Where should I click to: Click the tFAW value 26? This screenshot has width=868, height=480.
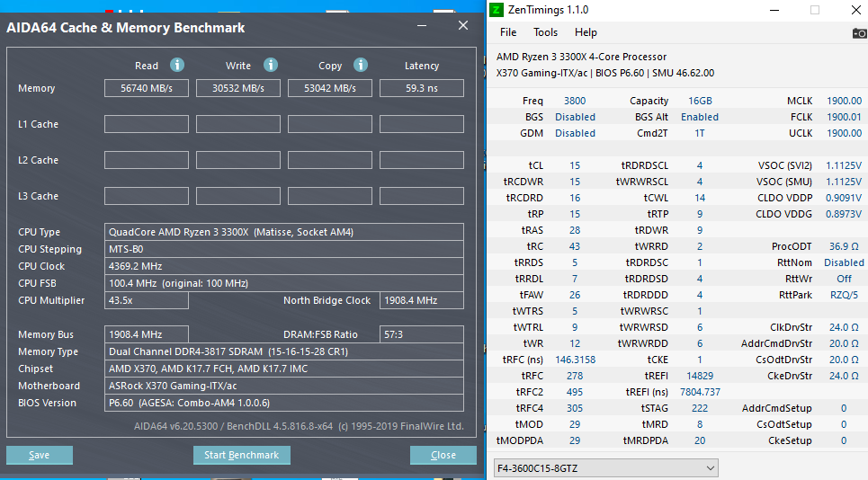[x=575, y=295]
